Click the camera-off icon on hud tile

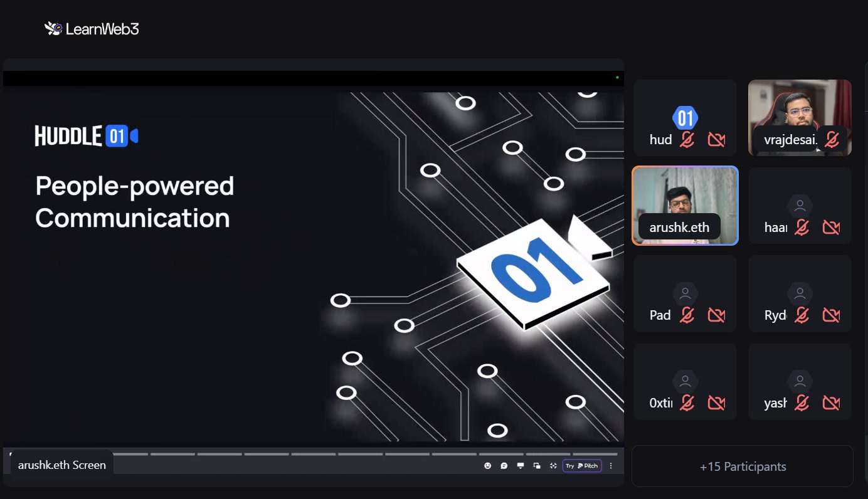(x=716, y=139)
